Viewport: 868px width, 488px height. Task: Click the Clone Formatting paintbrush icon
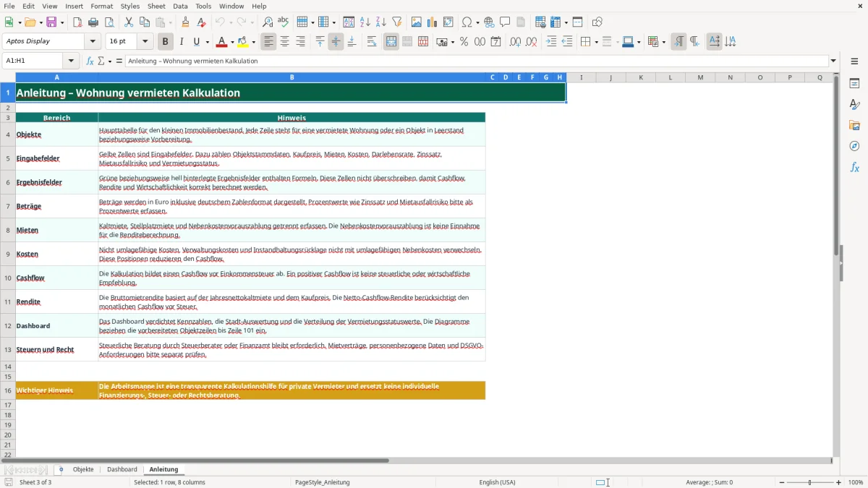point(186,22)
